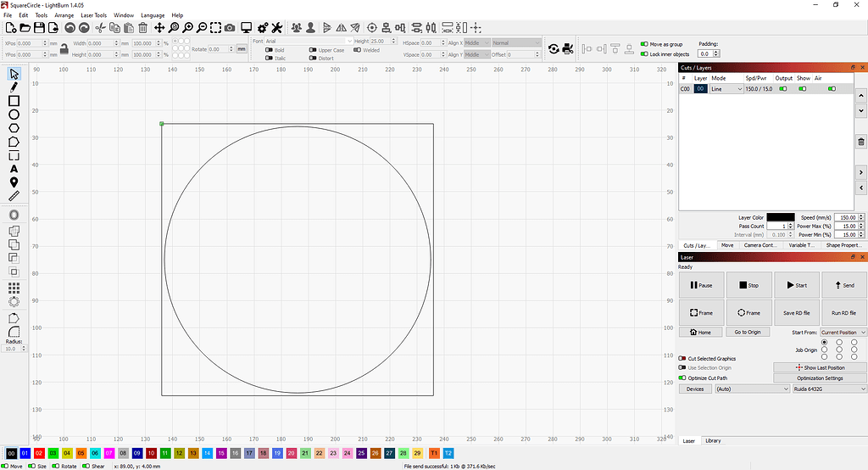Toggle Output switch for layer C00
Image resolution: width=868 pixels, height=470 pixels.
coord(782,89)
